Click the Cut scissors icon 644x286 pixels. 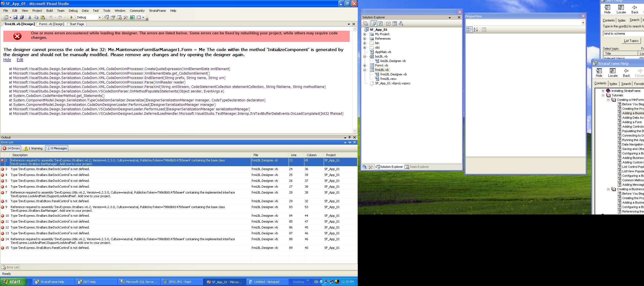pyautogui.click(x=30, y=17)
